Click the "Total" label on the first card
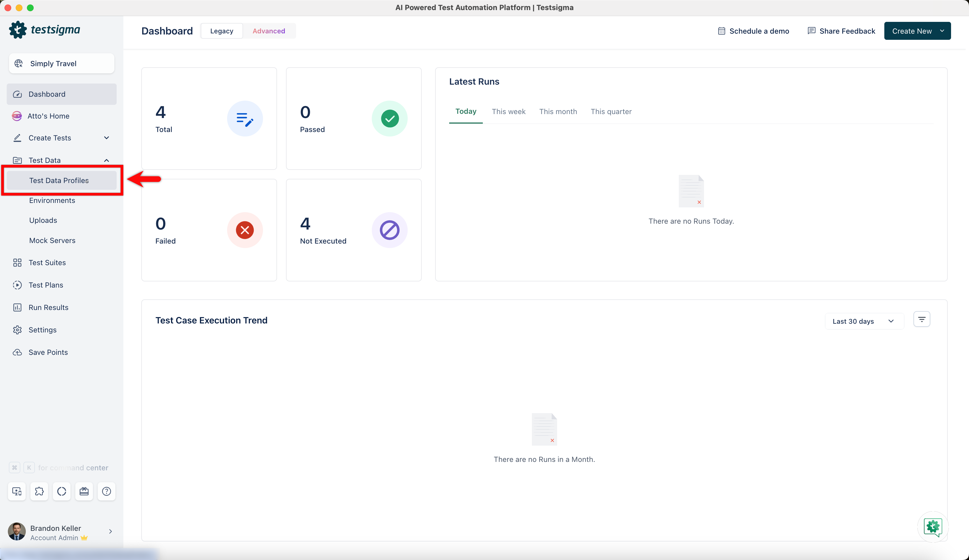The image size is (969, 560). click(x=164, y=129)
